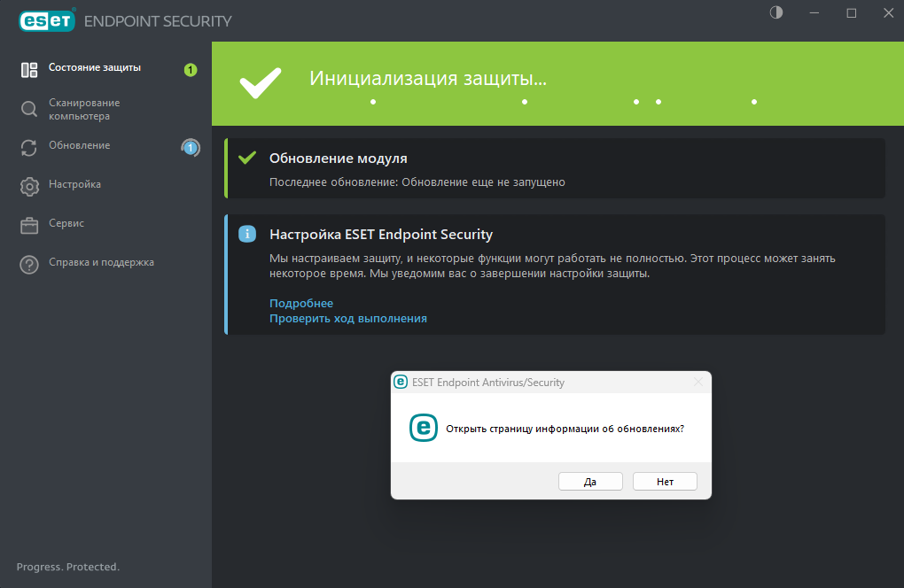Click Проверить ход выполнения link

(348, 319)
